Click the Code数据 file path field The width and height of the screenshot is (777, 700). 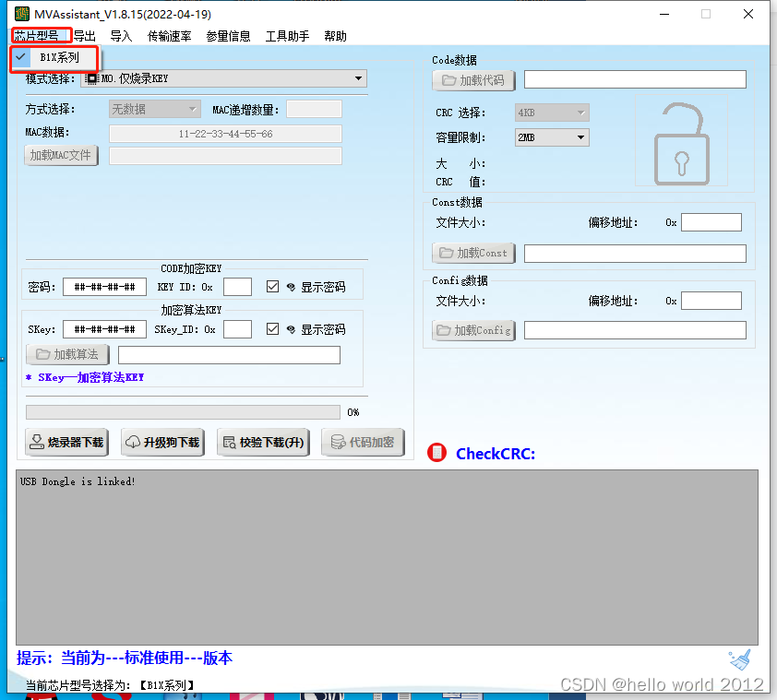pyautogui.click(x=635, y=79)
